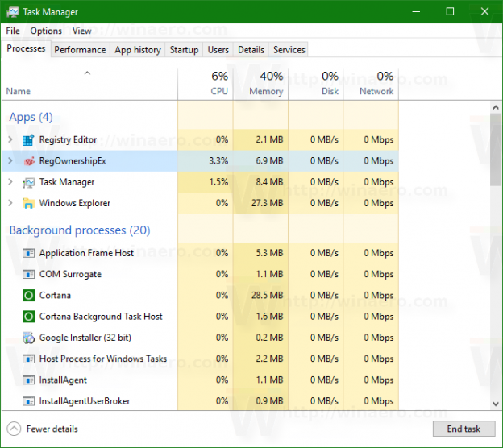Viewport: 503px width, 448px height.
Task: Switch to the Services tab
Action: [289, 50]
